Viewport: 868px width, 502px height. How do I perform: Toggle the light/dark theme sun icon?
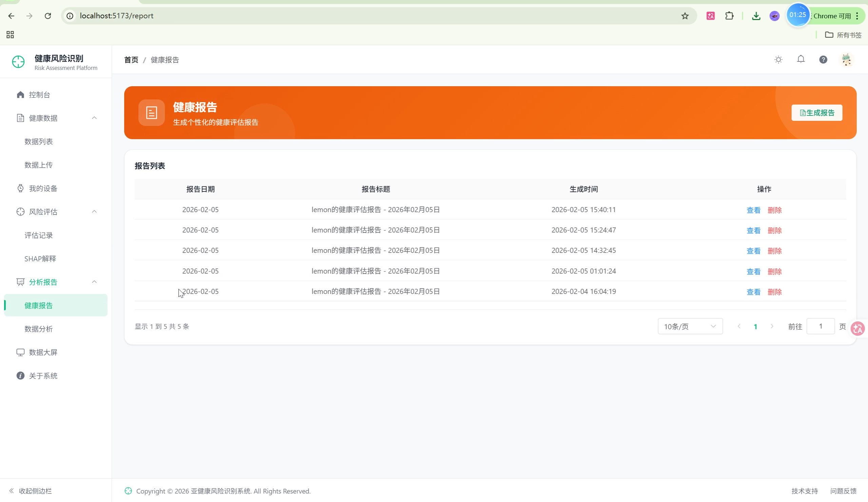tap(778, 60)
